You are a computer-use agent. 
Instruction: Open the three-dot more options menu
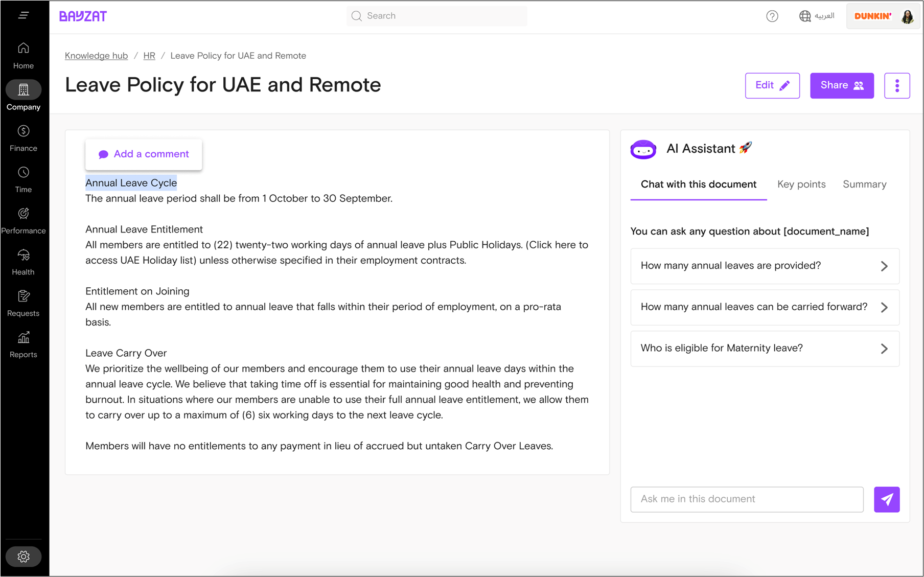(897, 86)
